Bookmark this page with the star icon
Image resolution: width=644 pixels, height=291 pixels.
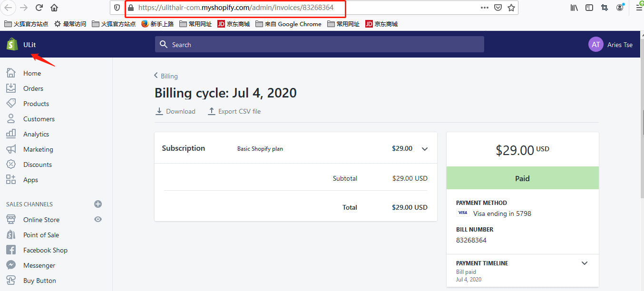pos(511,8)
